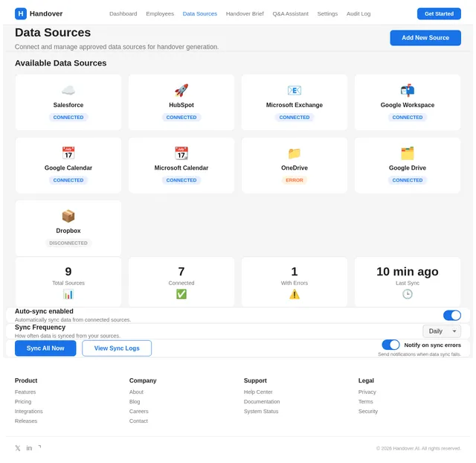Open the Terms footer link
Image resolution: width=476 pixels, height=463 pixels.
click(x=365, y=402)
